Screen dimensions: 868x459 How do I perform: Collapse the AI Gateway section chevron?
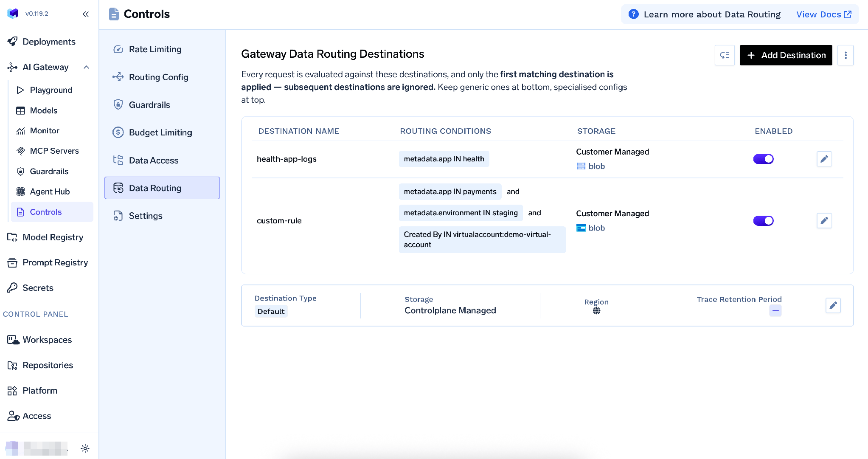87,67
